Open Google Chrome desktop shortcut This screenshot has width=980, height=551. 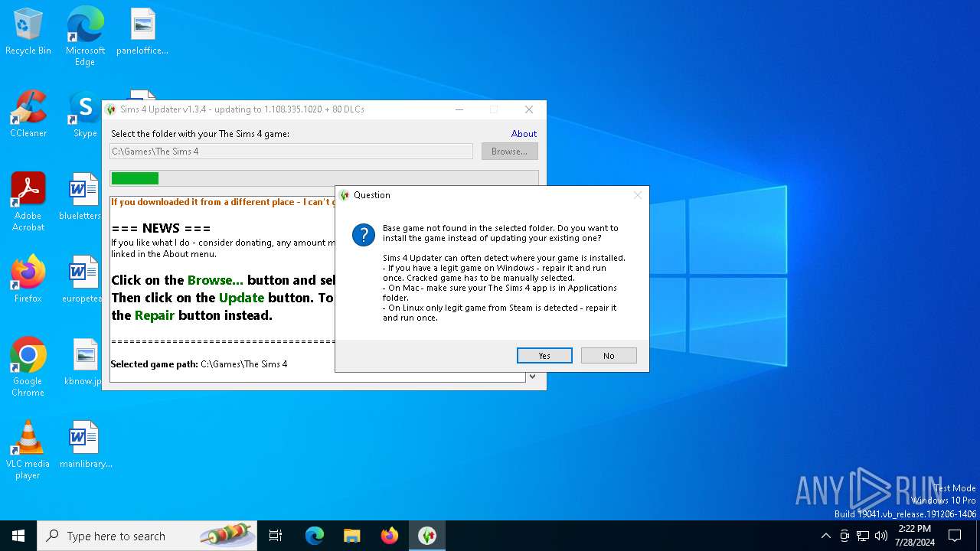(28, 367)
